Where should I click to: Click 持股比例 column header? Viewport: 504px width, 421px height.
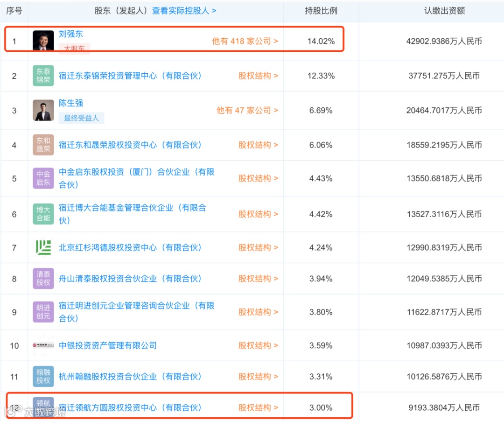(x=321, y=11)
